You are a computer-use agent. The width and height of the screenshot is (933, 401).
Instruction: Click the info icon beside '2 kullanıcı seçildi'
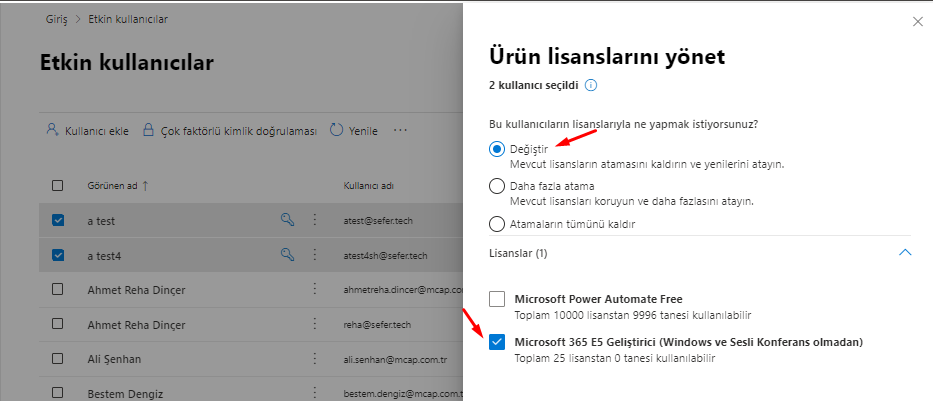point(591,85)
